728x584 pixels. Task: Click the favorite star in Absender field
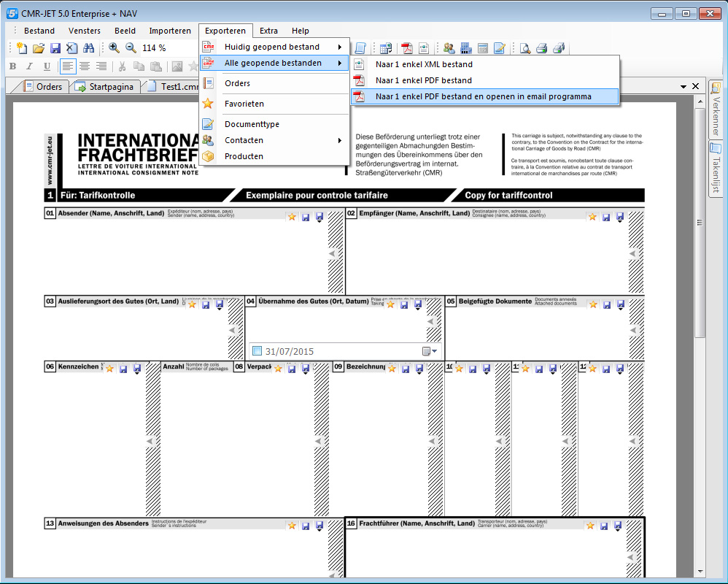pos(292,217)
